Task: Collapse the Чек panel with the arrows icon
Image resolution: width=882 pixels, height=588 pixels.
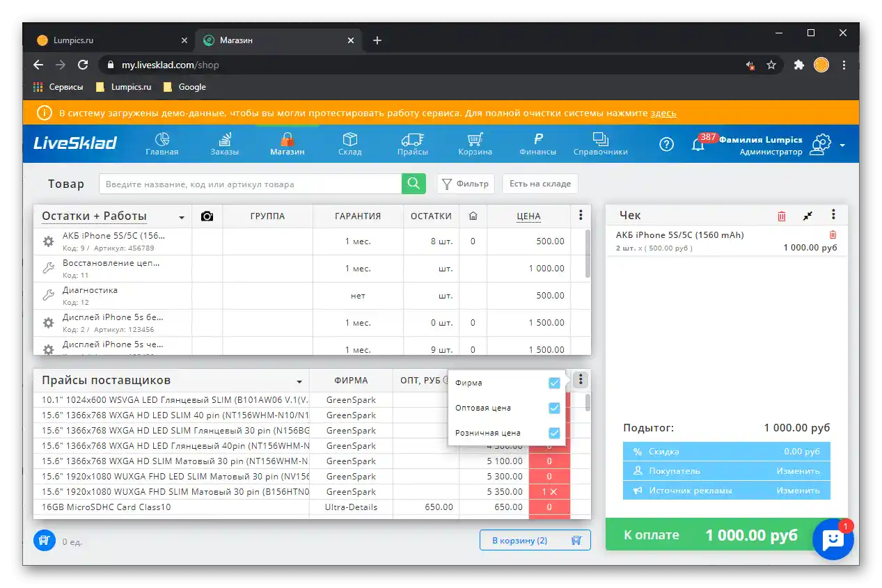Action: pyautogui.click(x=808, y=216)
